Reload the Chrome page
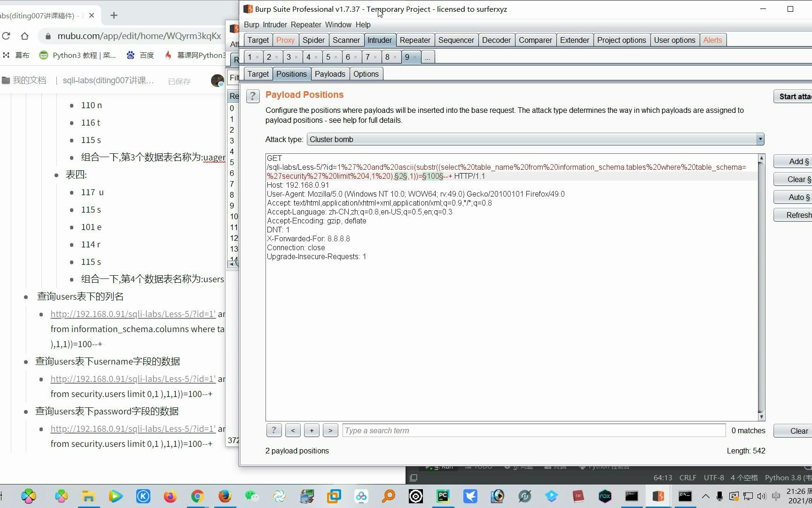The height and width of the screenshot is (508, 812). pyautogui.click(x=6, y=36)
